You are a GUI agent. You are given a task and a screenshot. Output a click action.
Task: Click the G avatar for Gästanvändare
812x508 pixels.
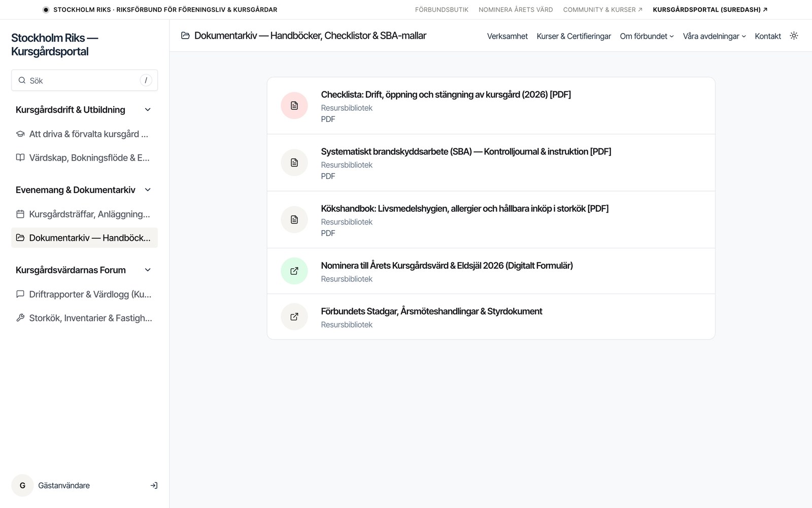click(22, 486)
